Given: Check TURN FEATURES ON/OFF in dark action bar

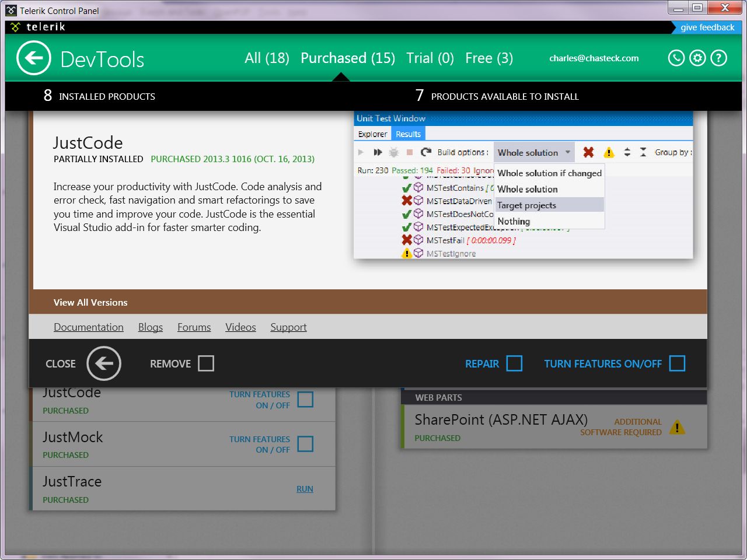Looking at the screenshot, I should pos(677,363).
